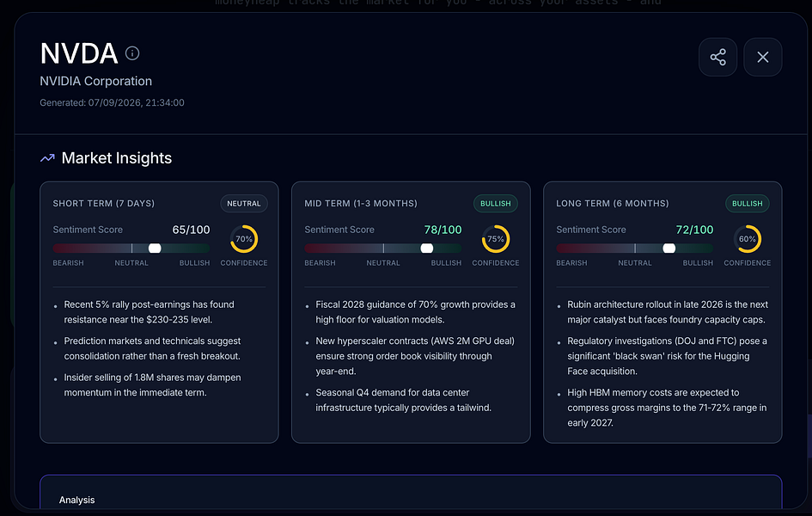Image resolution: width=812 pixels, height=516 pixels.
Task: Click the info icon next to NVDA
Action: [x=132, y=53]
